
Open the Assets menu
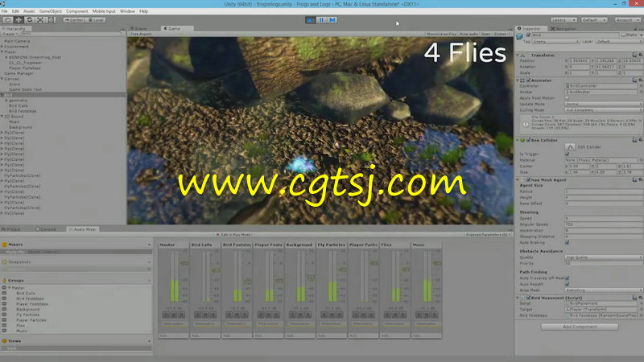point(29,11)
